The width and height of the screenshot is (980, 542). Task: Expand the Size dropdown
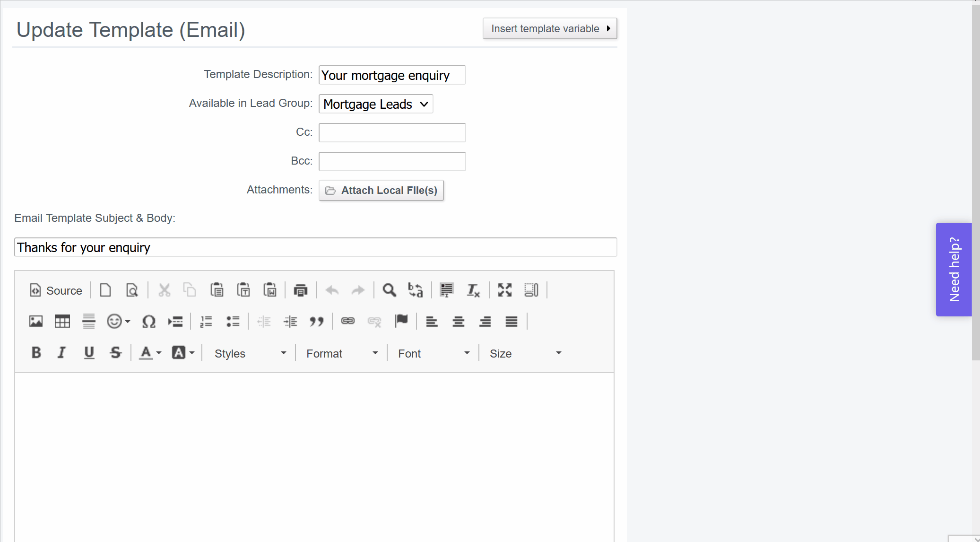point(526,353)
